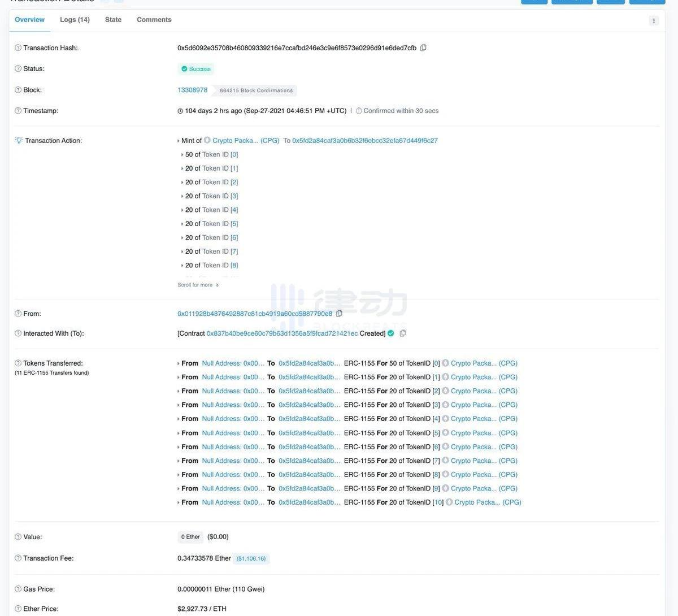Click Token ID [0] in Transaction Action
This screenshot has width=678, height=616.
coord(234,155)
